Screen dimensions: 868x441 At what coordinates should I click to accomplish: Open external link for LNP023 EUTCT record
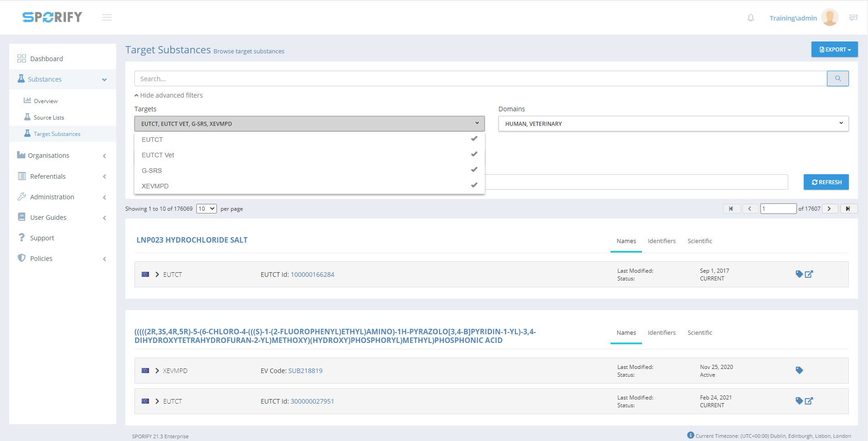(809, 274)
